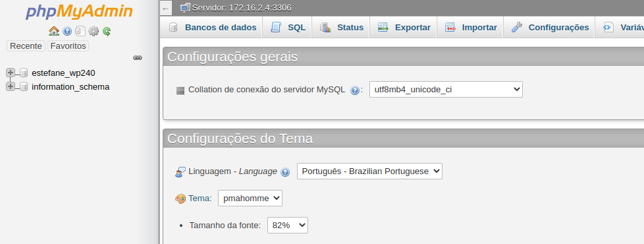Viewport: 644px width, 244px height.
Task: Open the server connection collation dropdown
Action: pos(446,89)
